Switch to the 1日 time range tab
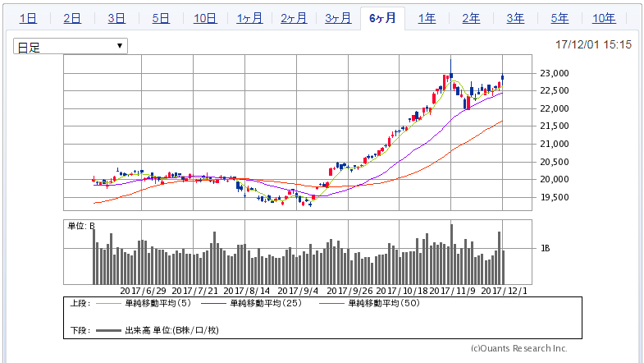Viewport: 644px width, 363px height. click(28, 18)
